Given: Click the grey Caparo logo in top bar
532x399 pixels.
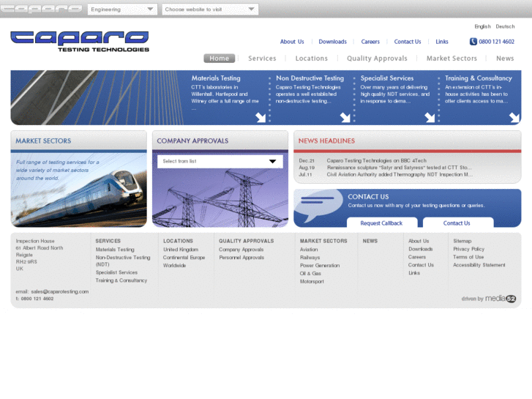Looking at the screenshot, I should 41,9.
